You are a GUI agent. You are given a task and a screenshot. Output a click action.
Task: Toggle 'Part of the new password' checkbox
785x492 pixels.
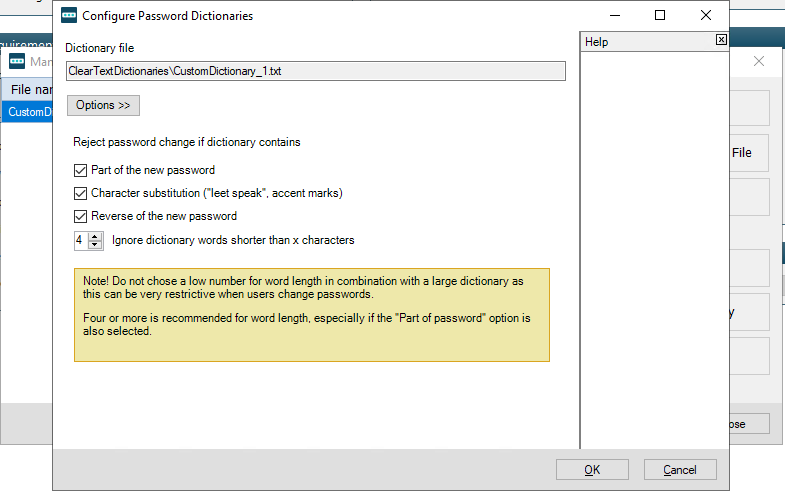(81, 170)
